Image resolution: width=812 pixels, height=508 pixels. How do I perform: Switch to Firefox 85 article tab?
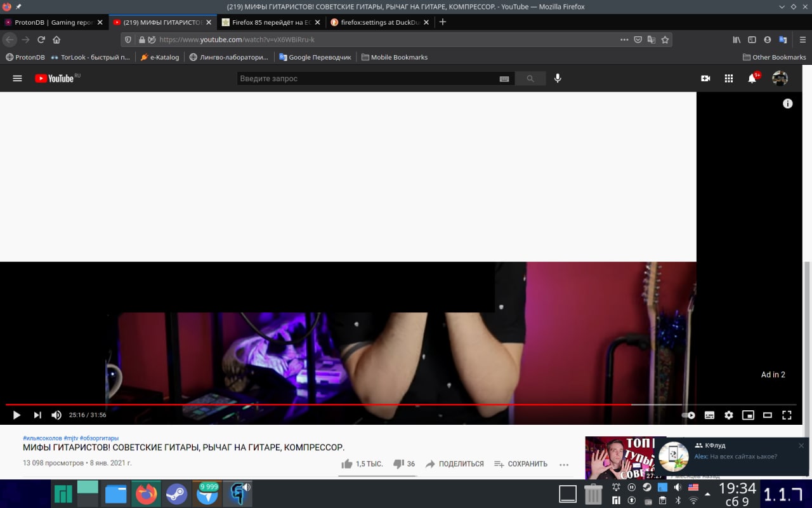271,22
